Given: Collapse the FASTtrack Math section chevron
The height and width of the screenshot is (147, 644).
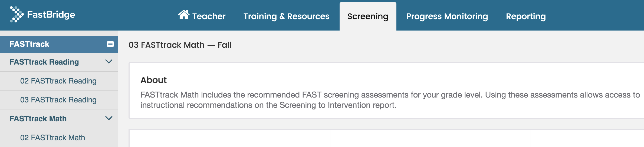Looking at the screenshot, I should point(109,118).
